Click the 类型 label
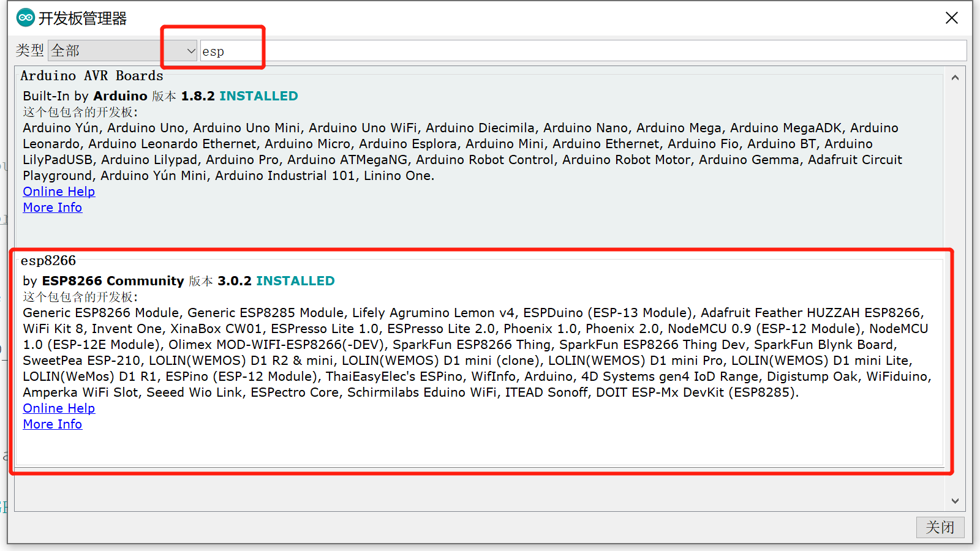980x551 pixels. (x=29, y=50)
